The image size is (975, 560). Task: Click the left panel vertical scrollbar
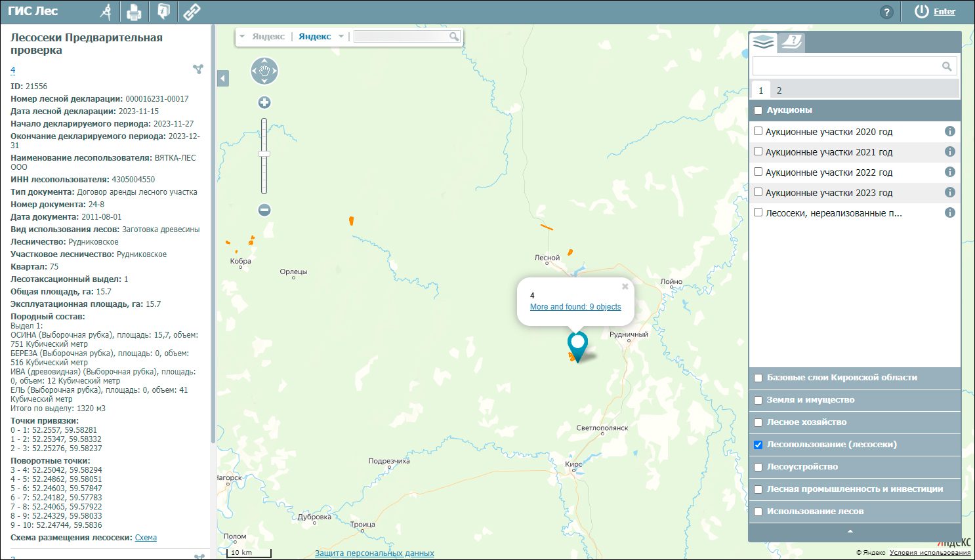click(213, 234)
